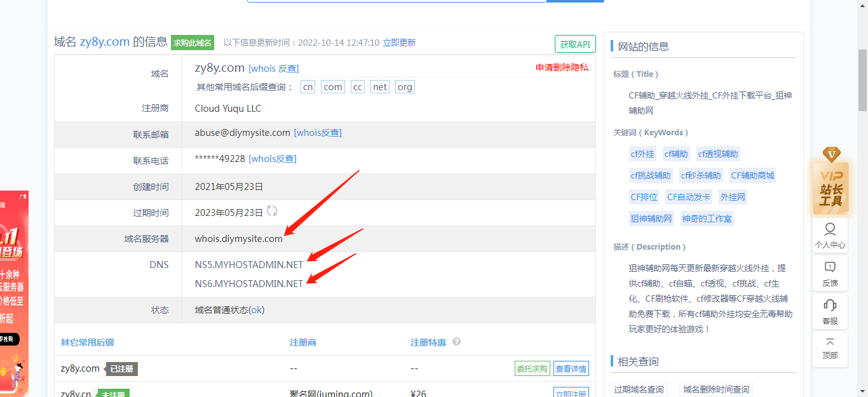868x397 pixels.
Task: Click the 反馈 feedback icon
Action: pyautogui.click(x=830, y=273)
